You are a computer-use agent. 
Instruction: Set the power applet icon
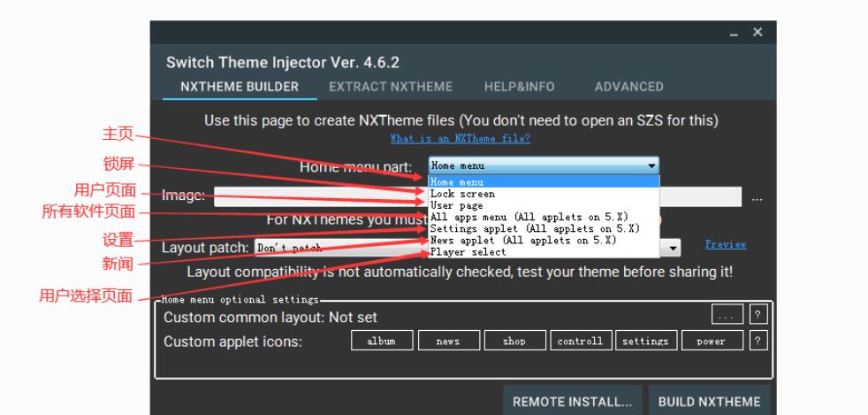coord(712,341)
